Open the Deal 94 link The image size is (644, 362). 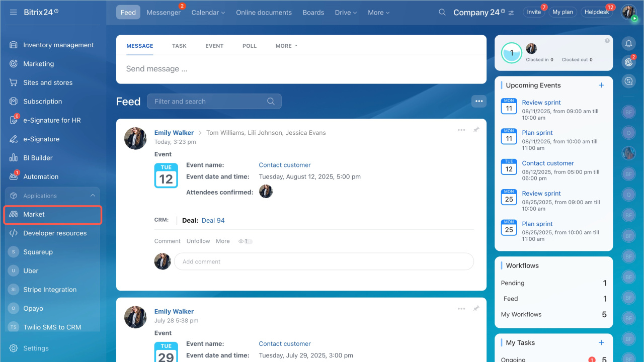click(213, 220)
